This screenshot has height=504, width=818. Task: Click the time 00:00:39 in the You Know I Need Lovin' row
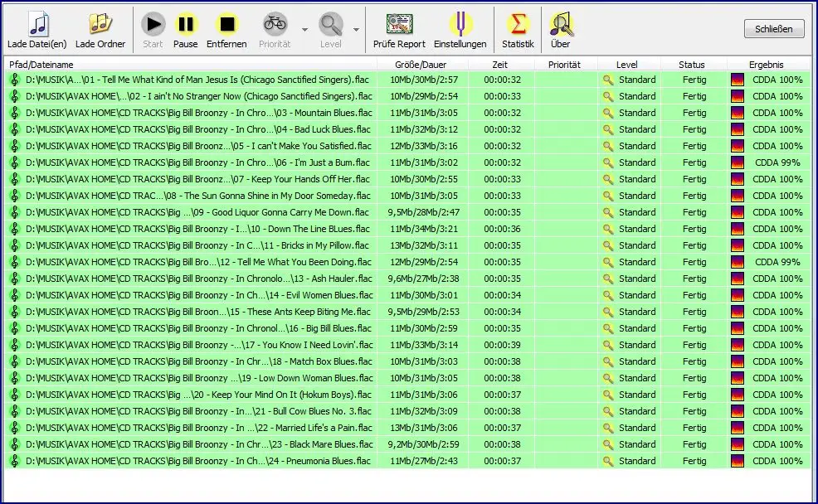click(503, 345)
